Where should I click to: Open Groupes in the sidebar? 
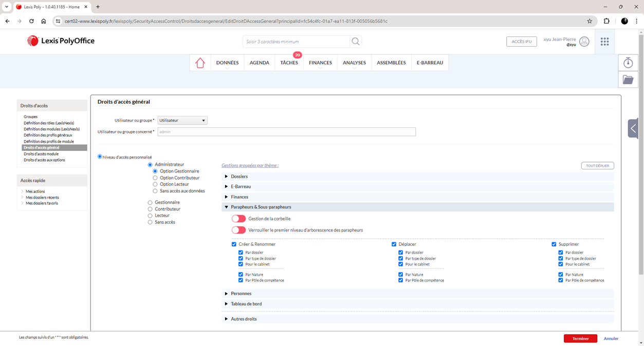(30, 117)
